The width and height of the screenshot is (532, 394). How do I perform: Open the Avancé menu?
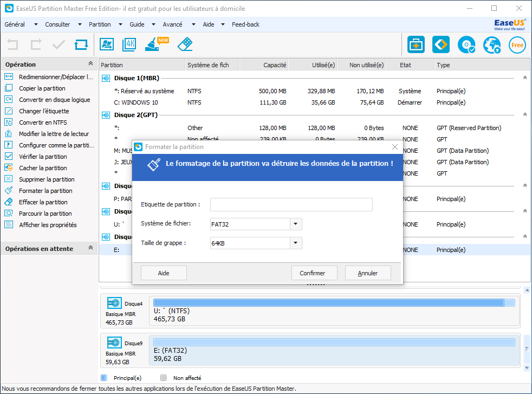tap(172, 24)
